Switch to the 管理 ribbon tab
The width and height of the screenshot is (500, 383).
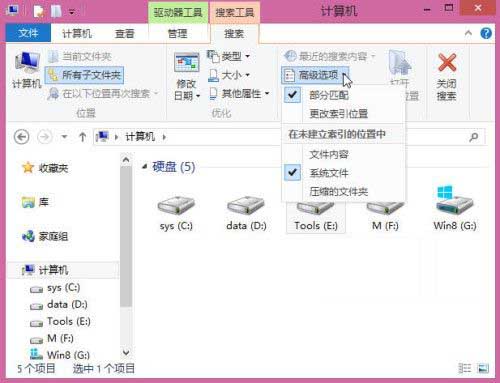pyautogui.click(x=177, y=34)
